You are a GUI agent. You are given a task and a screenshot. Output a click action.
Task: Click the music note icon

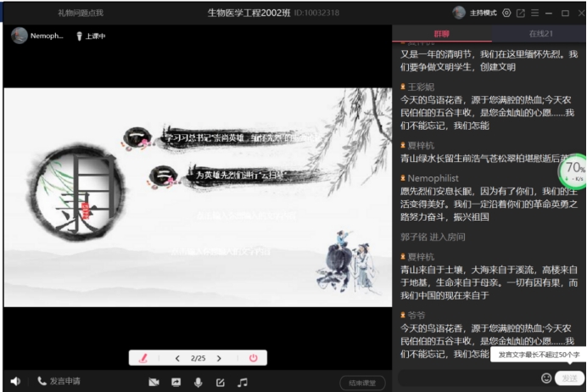coord(243,383)
